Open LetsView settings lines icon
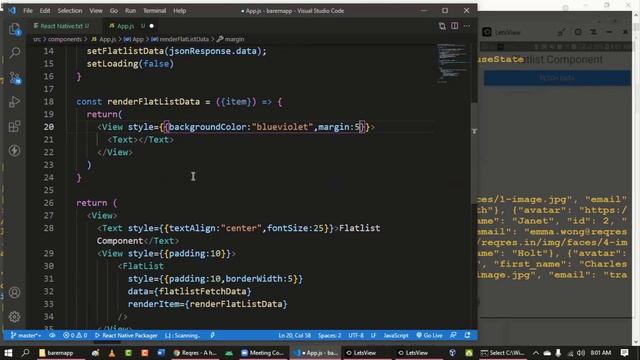The width and height of the screenshot is (640, 360). [x=593, y=32]
